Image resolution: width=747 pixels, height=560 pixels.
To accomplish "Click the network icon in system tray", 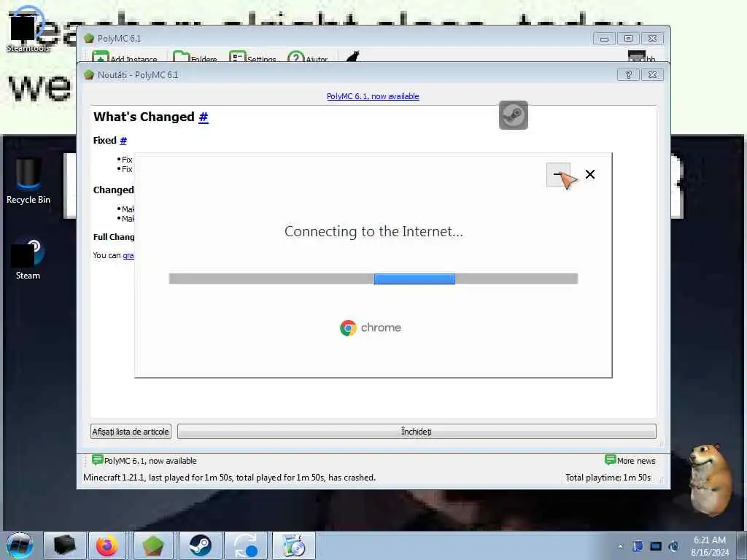I will 656,546.
